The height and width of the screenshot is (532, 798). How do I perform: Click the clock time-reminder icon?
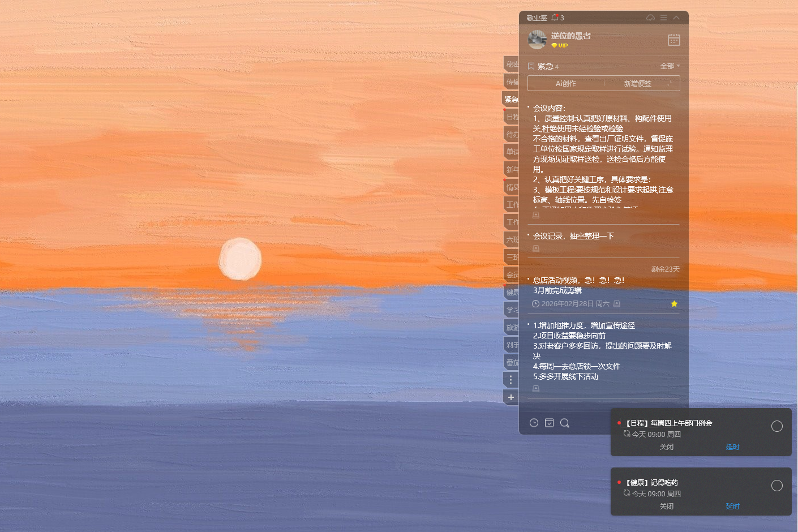point(534,423)
